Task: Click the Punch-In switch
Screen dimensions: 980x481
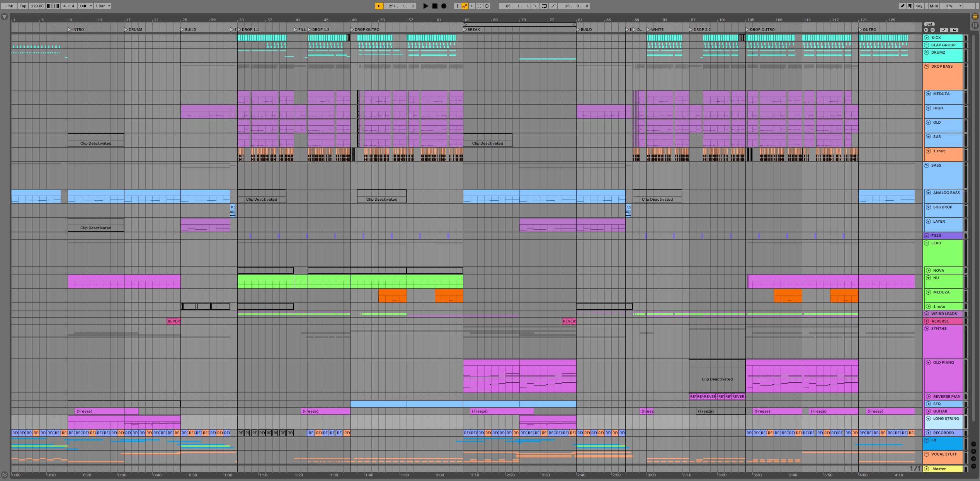Action: (x=536, y=6)
